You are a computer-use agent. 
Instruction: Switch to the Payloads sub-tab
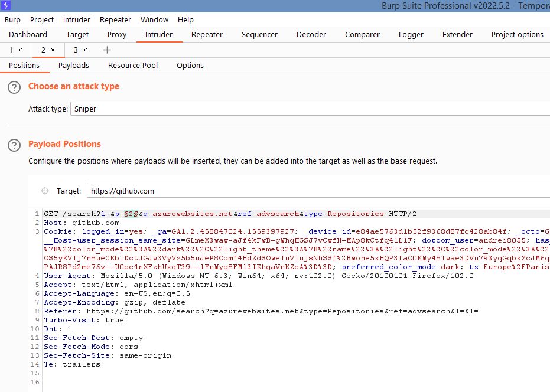(74, 66)
